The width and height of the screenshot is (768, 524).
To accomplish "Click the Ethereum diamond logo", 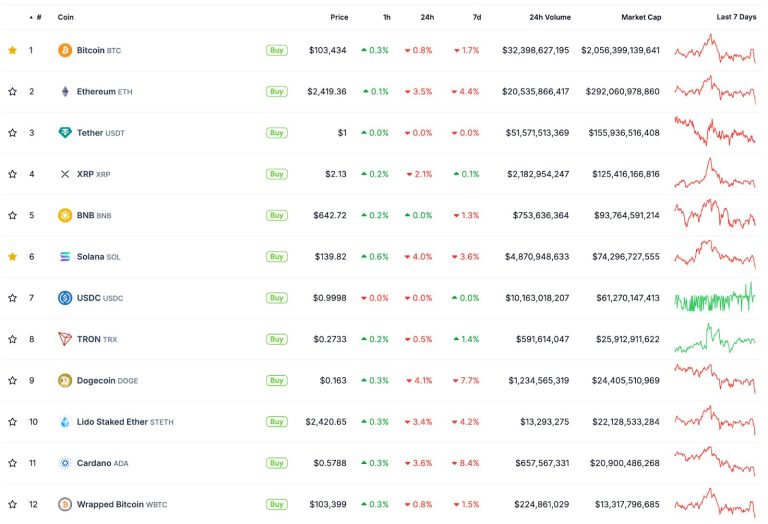I will (x=65, y=92).
